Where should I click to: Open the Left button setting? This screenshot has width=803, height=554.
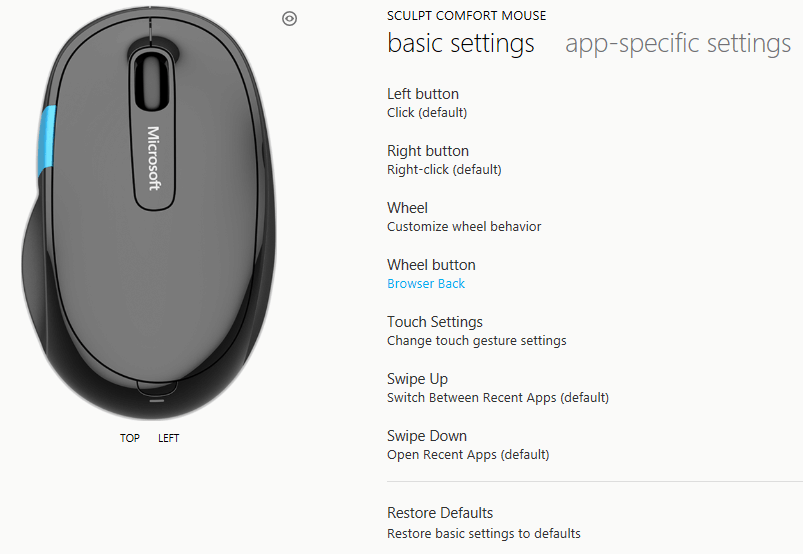tap(427, 103)
